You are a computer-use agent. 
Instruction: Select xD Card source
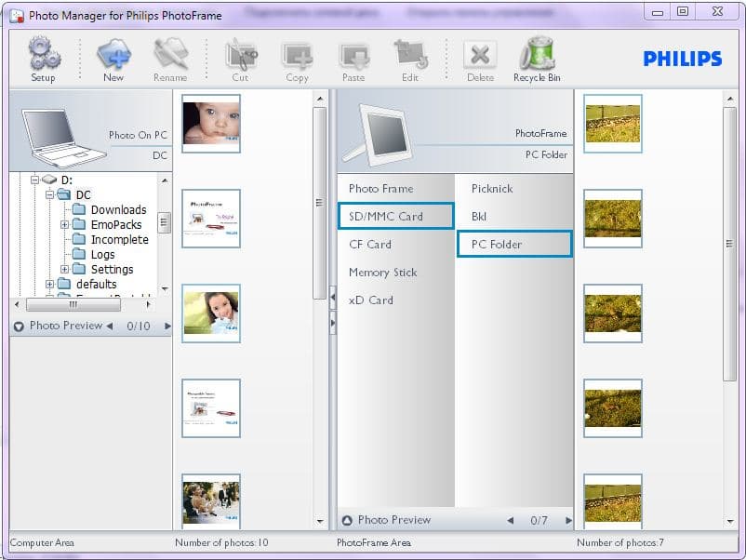(396, 300)
